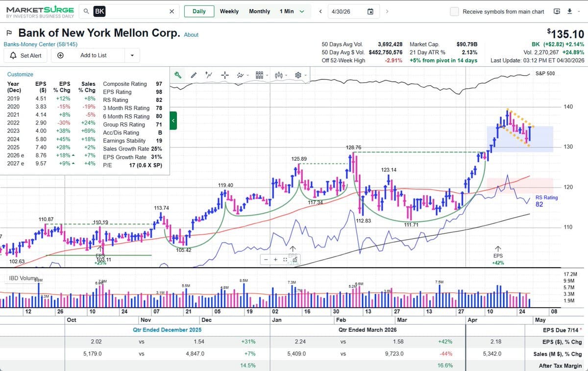This screenshot has height=371, width=588.
Task: Go to previous date arrow
Action: 320,11
